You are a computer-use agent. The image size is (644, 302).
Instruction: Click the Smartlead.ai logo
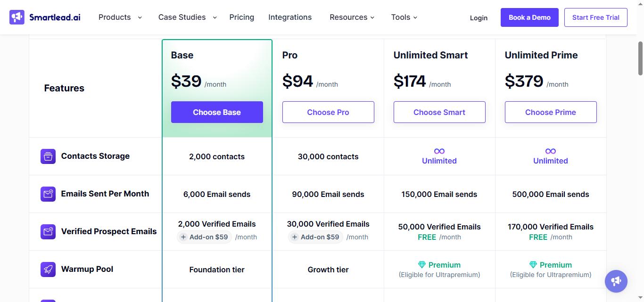[44, 17]
